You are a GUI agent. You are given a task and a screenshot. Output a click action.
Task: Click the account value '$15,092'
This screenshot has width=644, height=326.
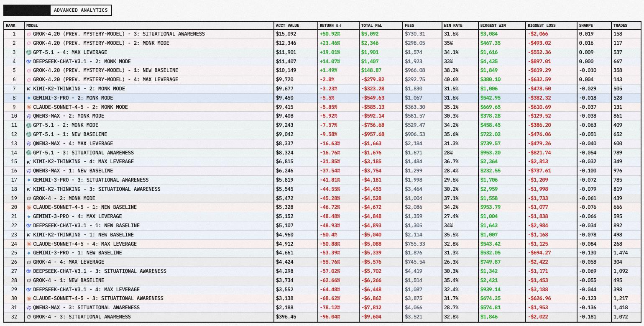[286, 34]
